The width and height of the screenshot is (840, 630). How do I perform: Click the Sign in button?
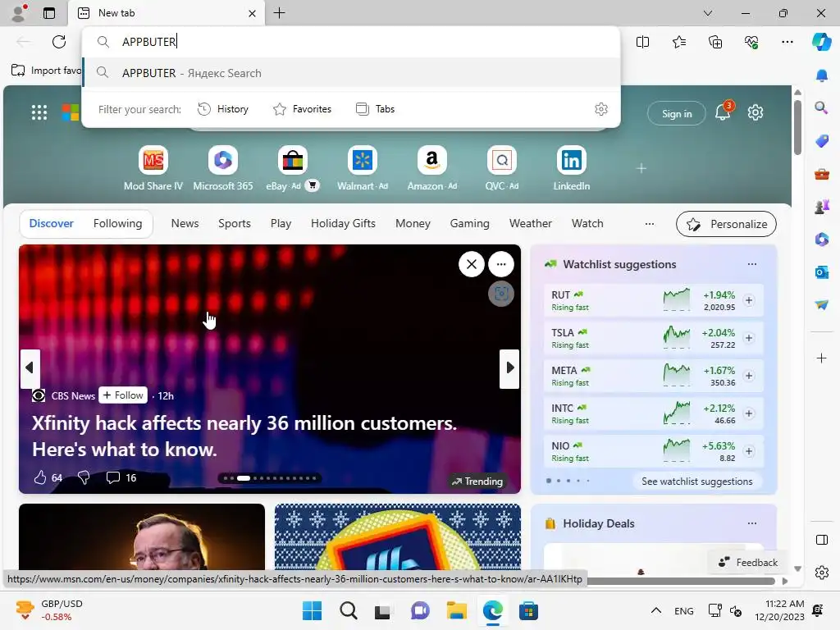click(677, 113)
